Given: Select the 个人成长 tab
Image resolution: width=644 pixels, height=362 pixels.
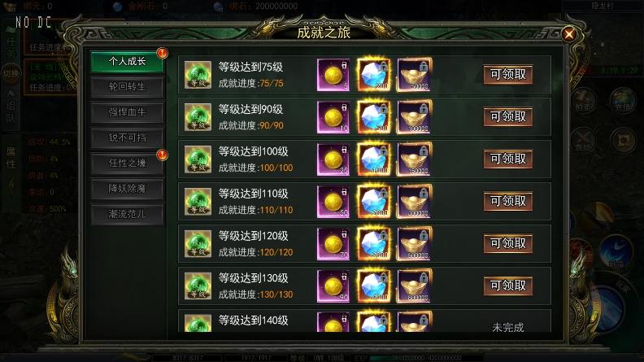Looking at the screenshot, I should pyautogui.click(x=128, y=62).
